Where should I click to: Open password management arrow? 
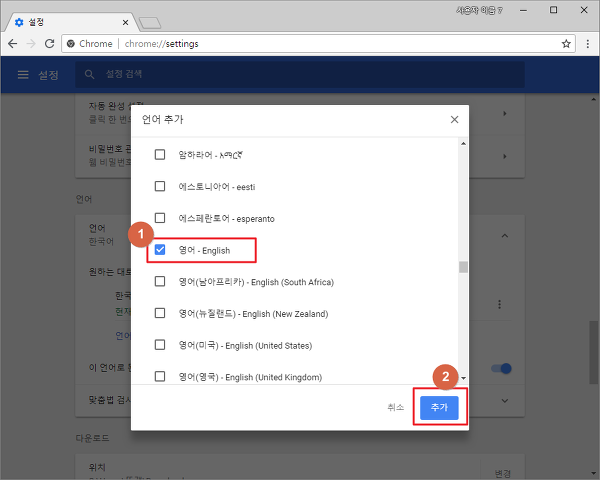point(505,156)
